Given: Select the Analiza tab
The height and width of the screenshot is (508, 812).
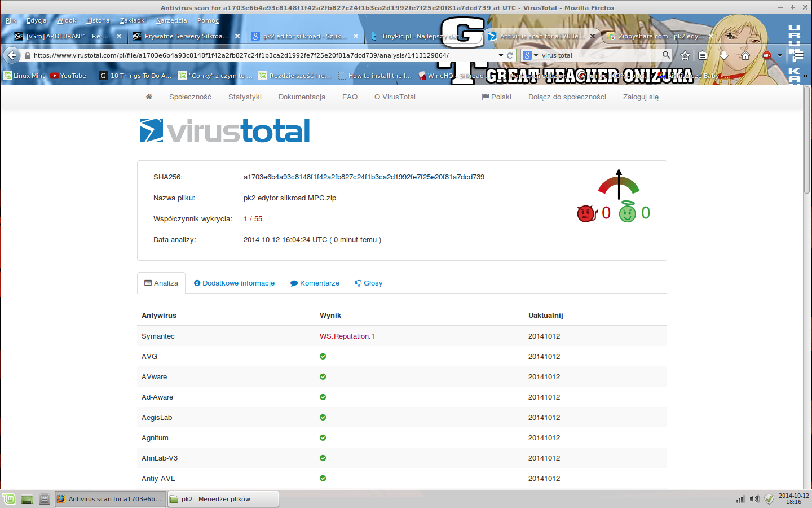Looking at the screenshot, I should (161, 283).
